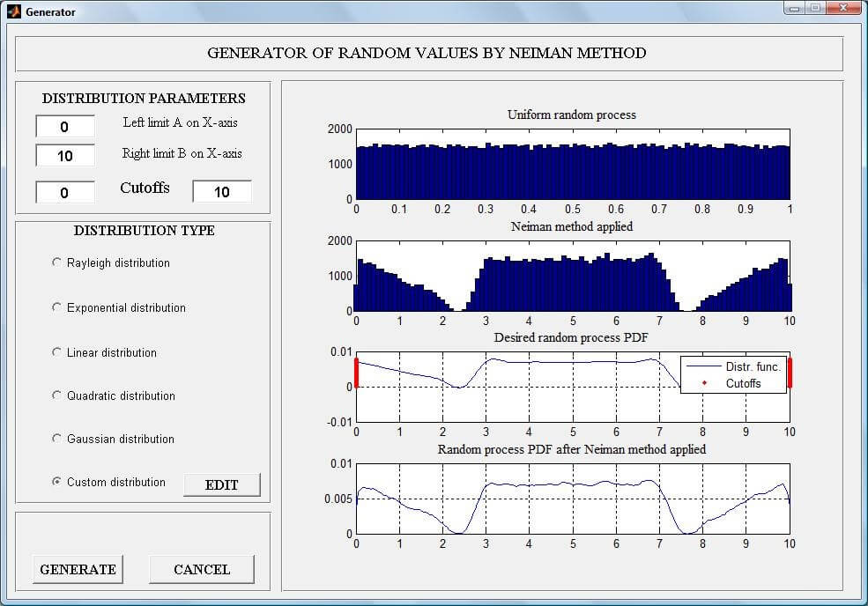Select the Rayleigh distribution option

[58, 262]
